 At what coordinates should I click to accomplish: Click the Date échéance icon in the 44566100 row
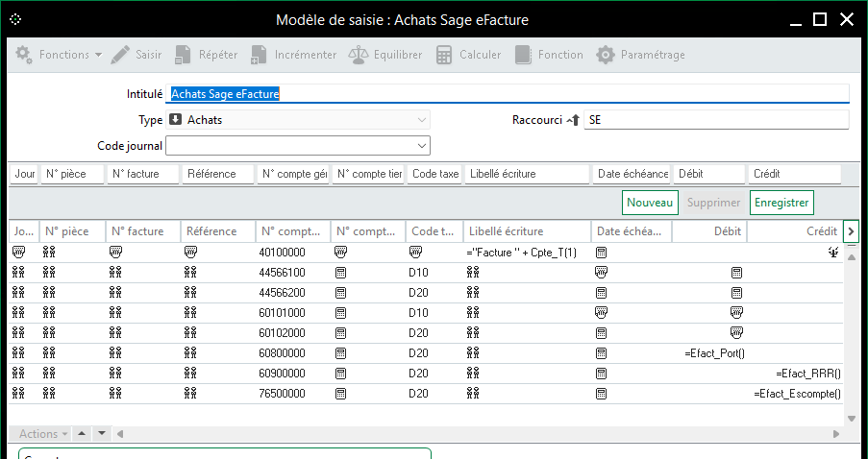pyautogui.click(x=601, y=272)
